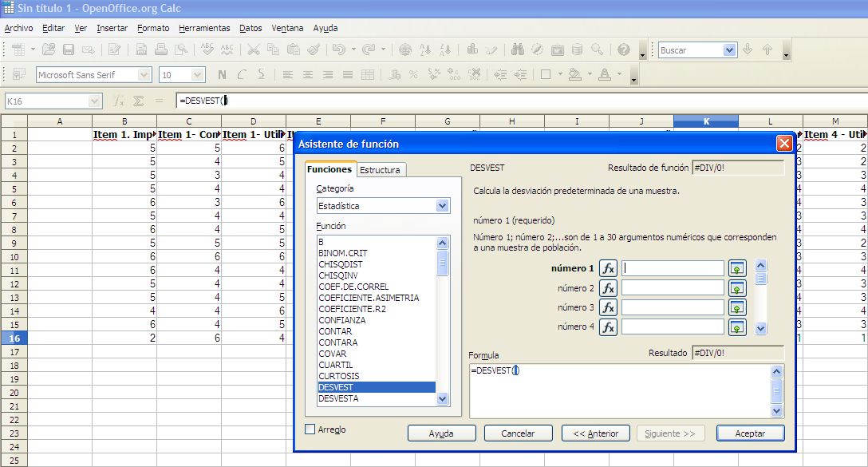
Task: Toggle Align Right
Action: click(x=328, y=75)
